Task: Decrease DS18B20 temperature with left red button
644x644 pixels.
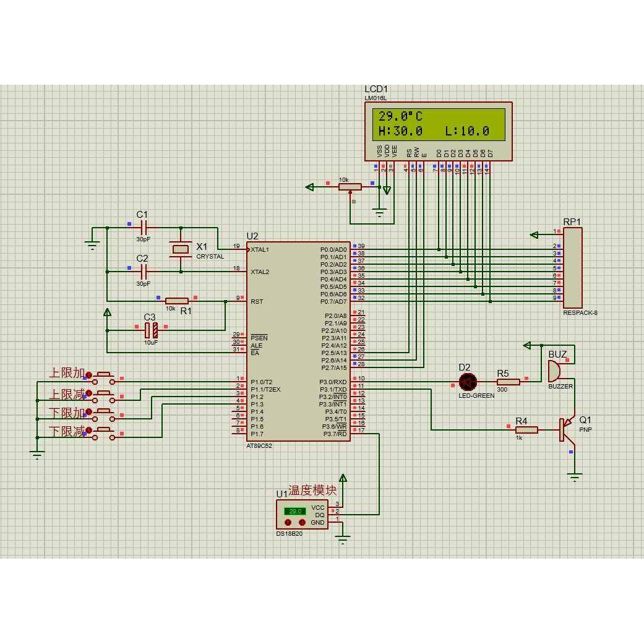Action: tap(288, 522)
